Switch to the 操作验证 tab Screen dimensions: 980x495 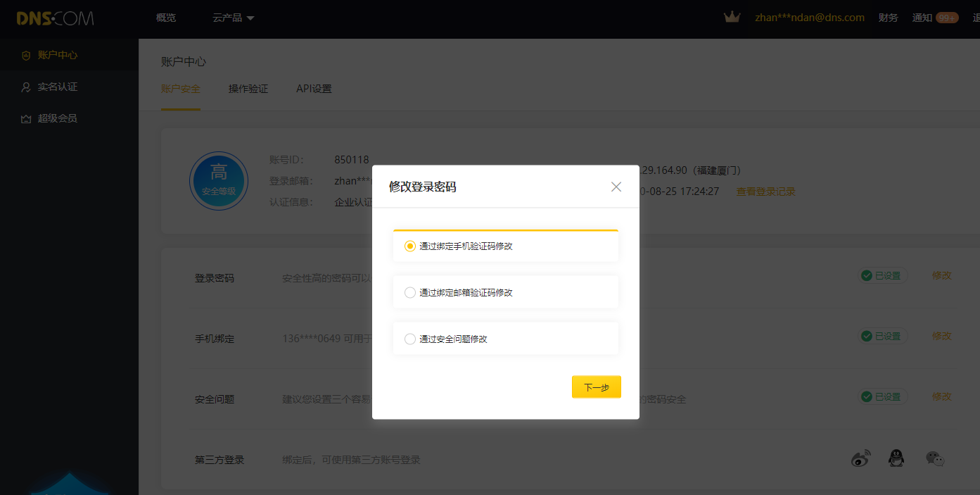248,89
